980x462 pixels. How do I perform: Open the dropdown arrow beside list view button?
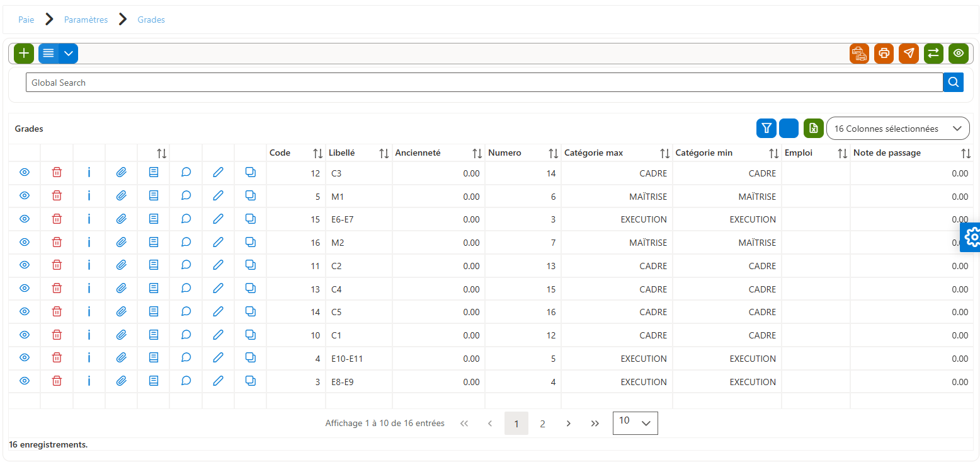pyautogui.click(x=69, y=54)
